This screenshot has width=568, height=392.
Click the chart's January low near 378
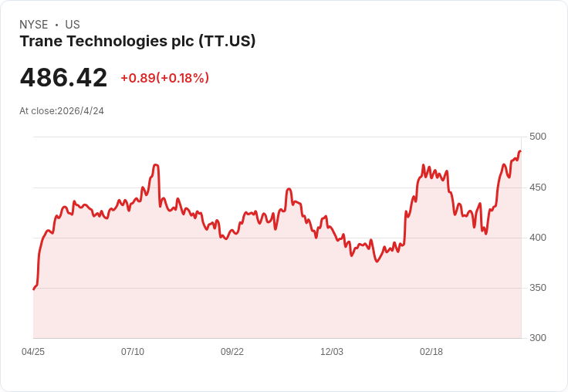point(377,262)
